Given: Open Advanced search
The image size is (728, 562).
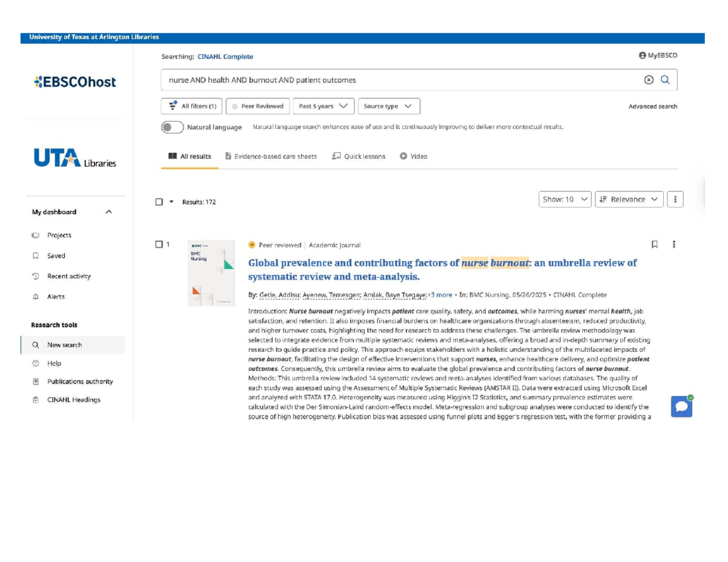Looking at the screenshot, I should coord(653,105).
